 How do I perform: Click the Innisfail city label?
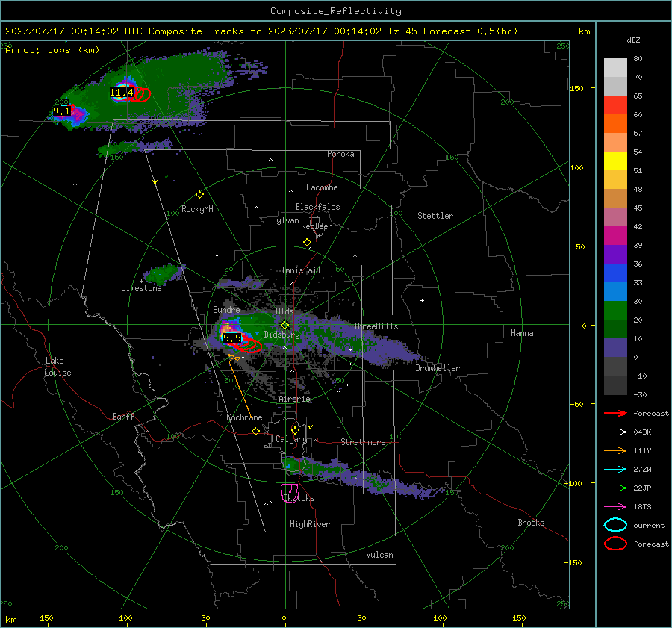[x=301, y=270]
